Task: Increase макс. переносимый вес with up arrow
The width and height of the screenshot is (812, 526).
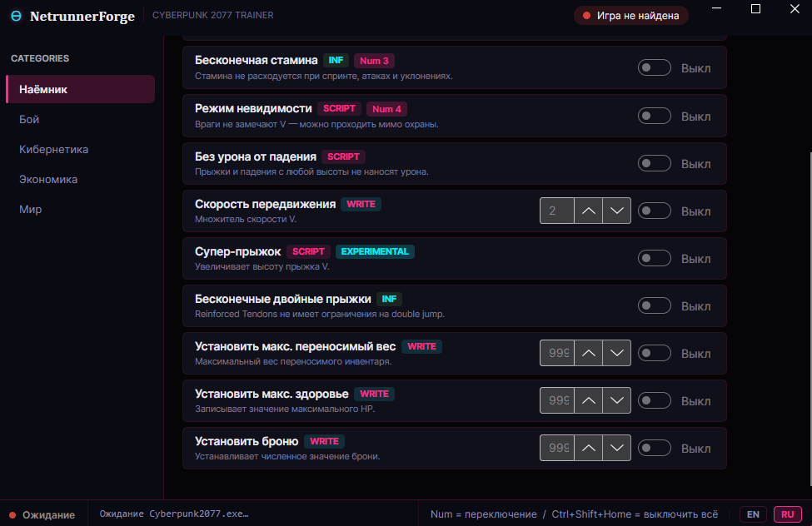Action: pos(588,353)
